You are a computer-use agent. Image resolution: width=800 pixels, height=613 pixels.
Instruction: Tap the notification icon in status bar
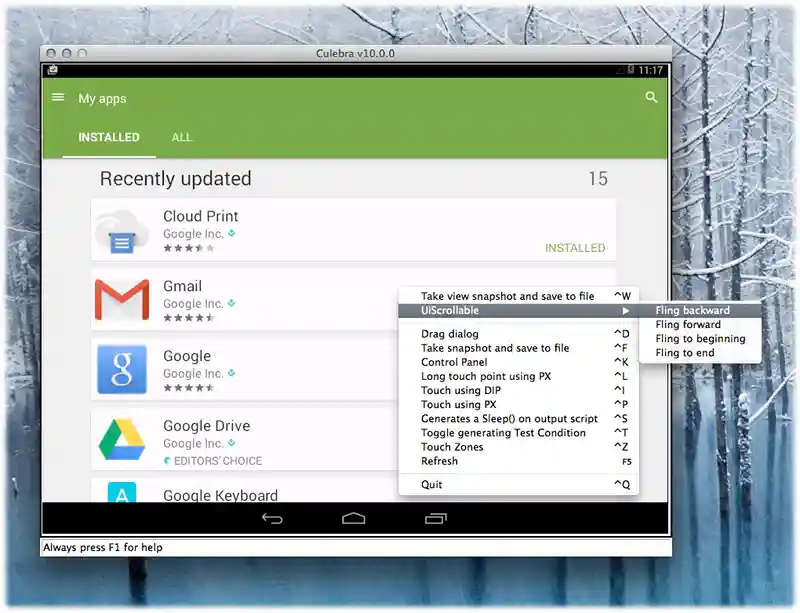(x=52, y=70)
